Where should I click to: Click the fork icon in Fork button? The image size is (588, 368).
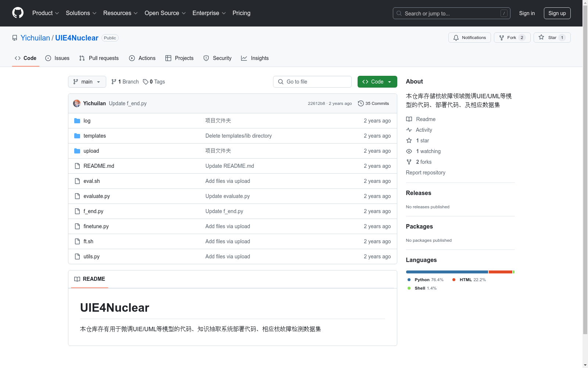502,38
